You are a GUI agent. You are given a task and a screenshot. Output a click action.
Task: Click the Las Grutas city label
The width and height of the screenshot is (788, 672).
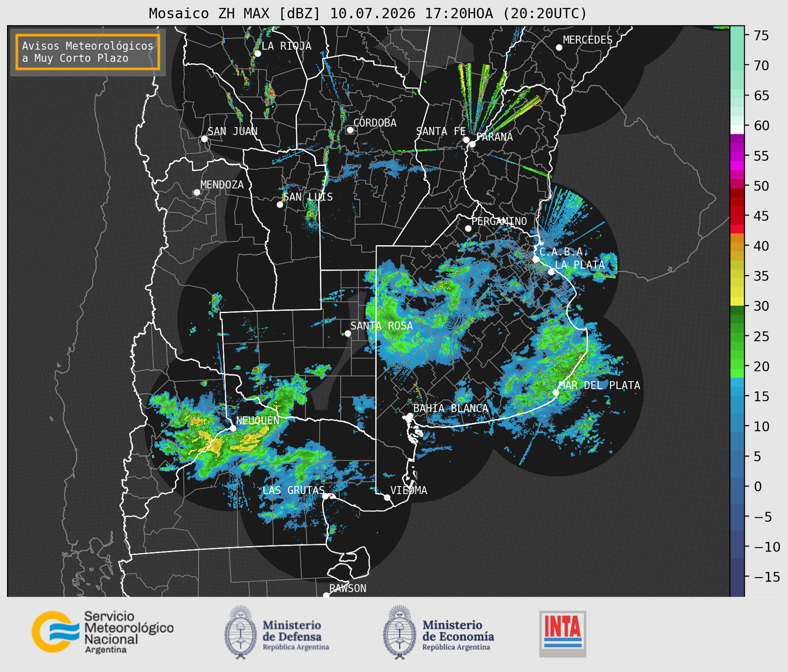(x=293, y=490)
